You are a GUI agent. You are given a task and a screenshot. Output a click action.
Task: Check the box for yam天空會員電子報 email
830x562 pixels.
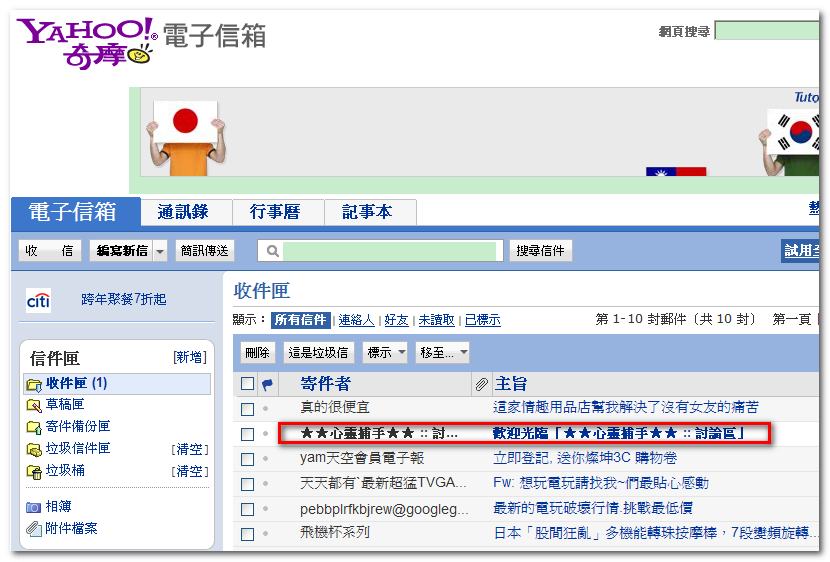coord(247,459)
